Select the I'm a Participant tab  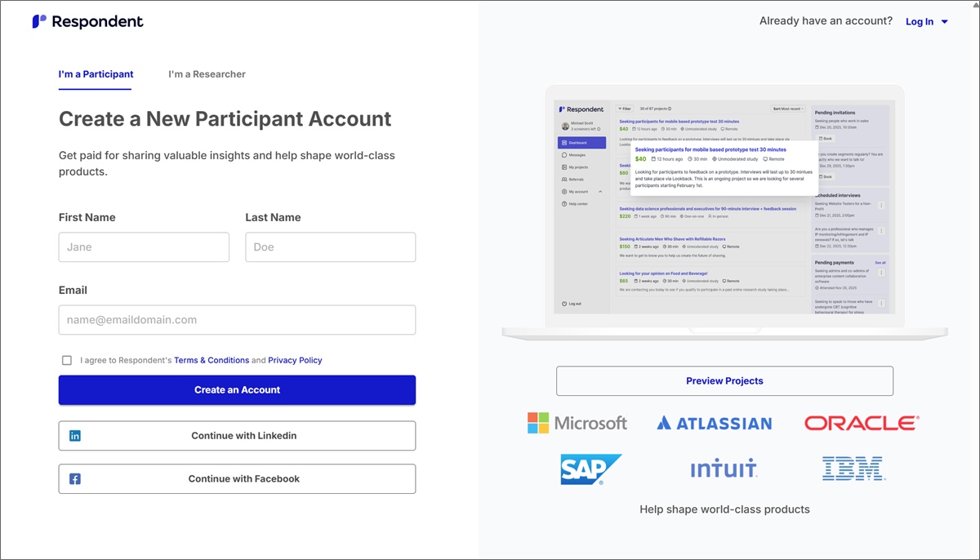(x=96, y=73)
